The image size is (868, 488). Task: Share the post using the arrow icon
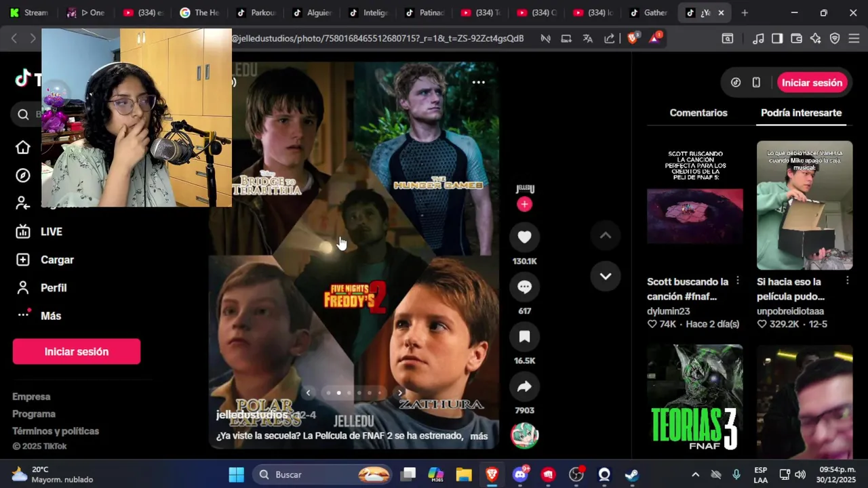point(524,387)
